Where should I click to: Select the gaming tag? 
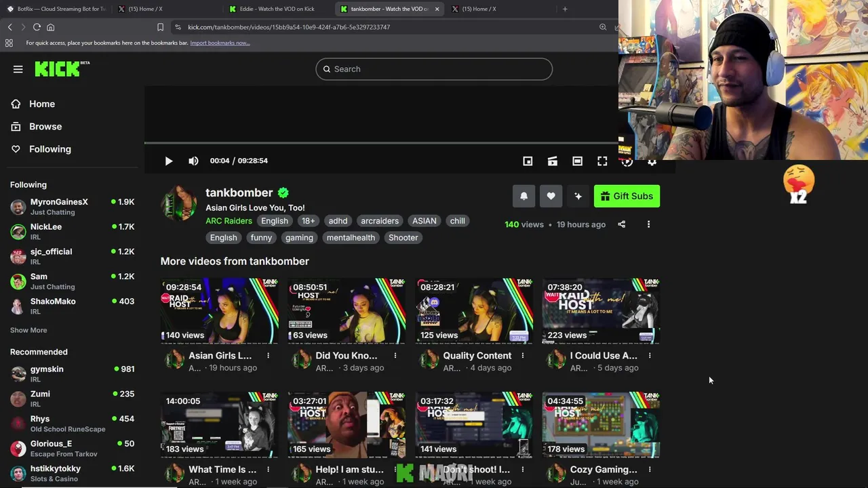pyautogui.click(x=299, y=238)
